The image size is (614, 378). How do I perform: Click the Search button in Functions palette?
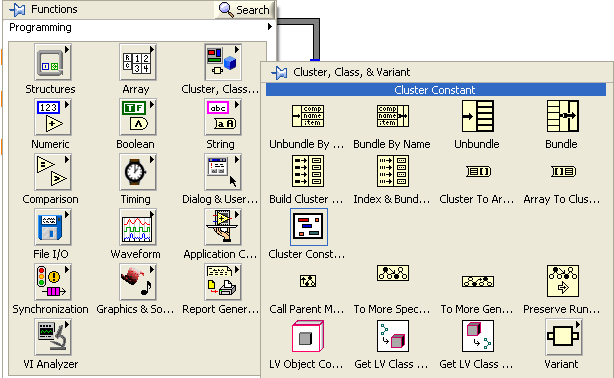click(x=244, y=9)
